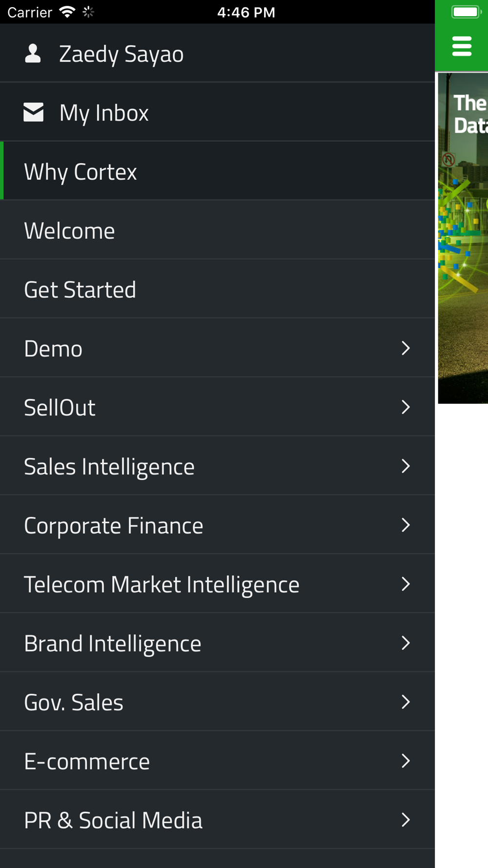Expand Brand Intelligence chevron
Screen dimensions: 488x868
405,643
